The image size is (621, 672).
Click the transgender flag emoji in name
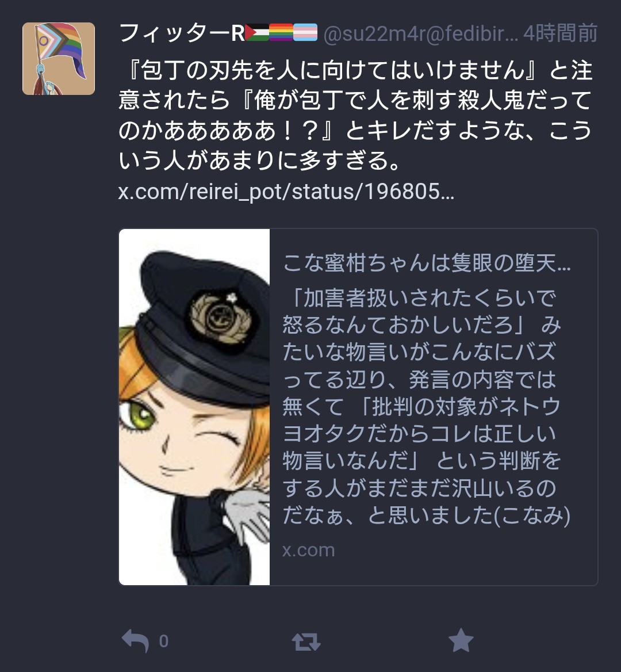coord(305,33)
